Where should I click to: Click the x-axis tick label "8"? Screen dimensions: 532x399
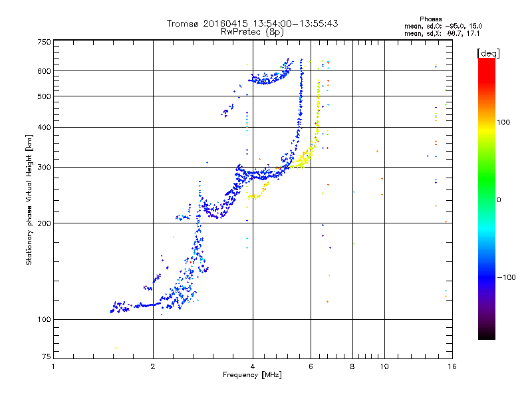[x=352, y=366]
